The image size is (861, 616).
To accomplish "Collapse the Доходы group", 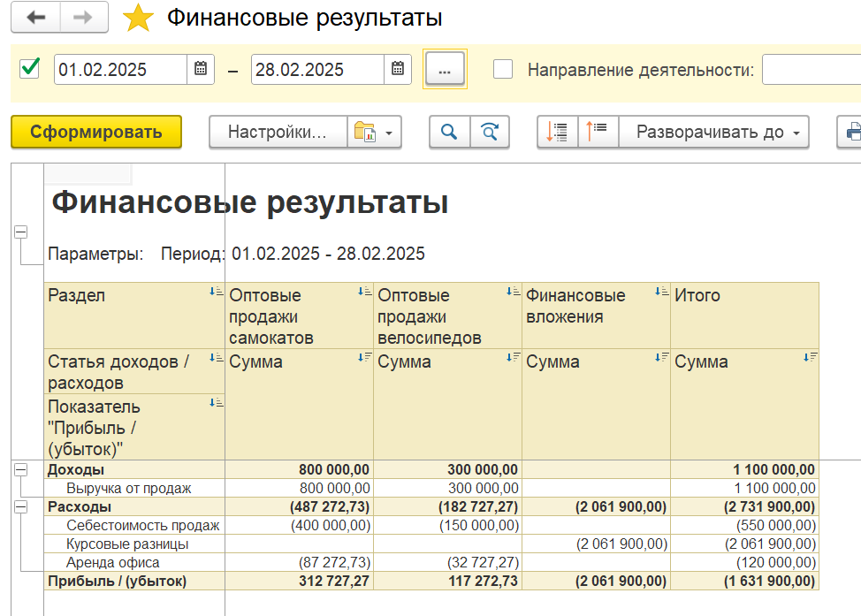I will click(x=21, y=470).
